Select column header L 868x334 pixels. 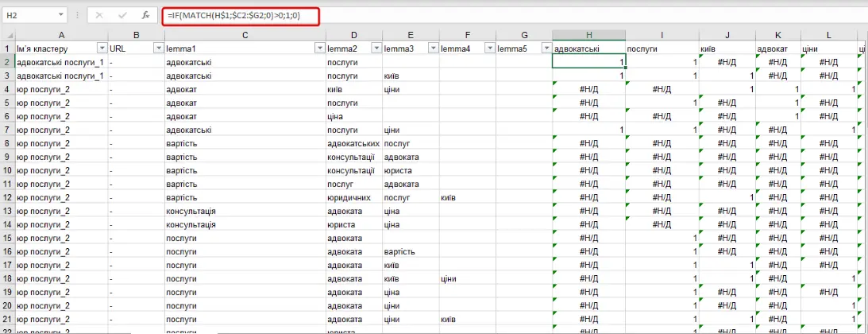point(828,36)
